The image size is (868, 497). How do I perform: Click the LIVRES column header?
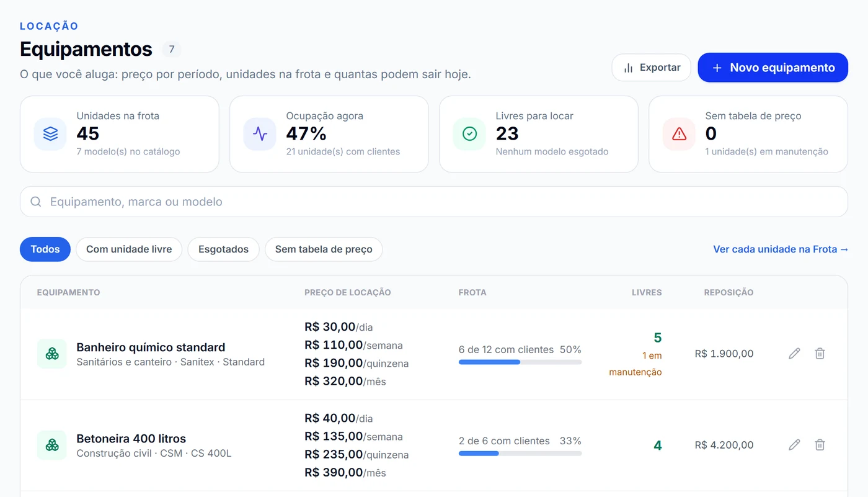point(647,292)
